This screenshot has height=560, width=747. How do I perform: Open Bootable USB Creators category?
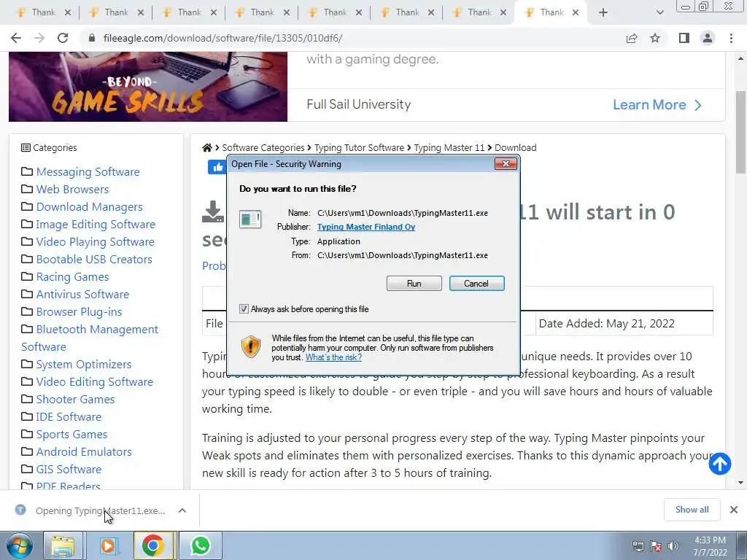coord(94,260)
